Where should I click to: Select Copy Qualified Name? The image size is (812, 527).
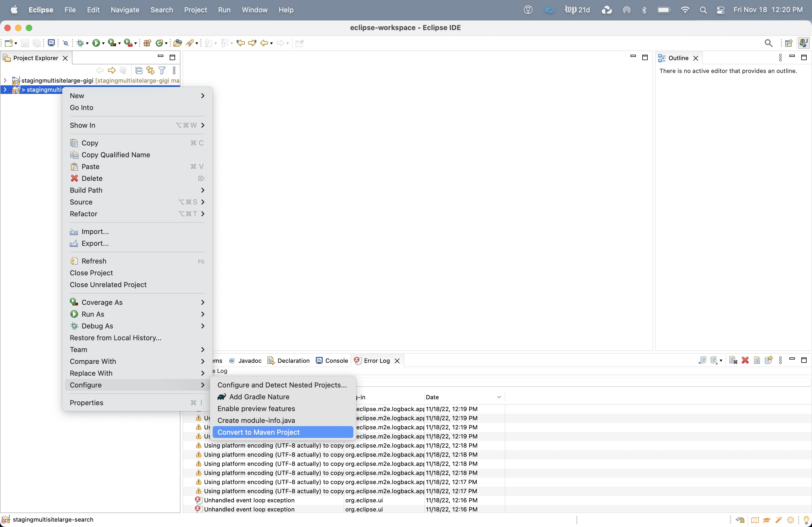click(x=137, y=155)
